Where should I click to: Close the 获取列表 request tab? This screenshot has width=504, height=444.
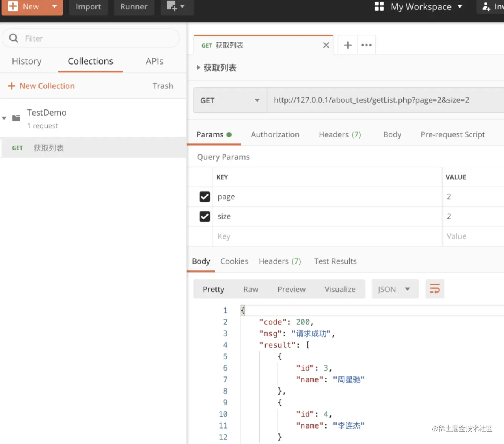326,45
